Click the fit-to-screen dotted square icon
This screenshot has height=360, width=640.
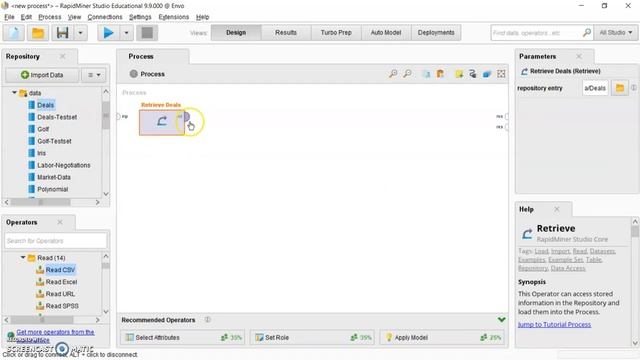[501, 74]
